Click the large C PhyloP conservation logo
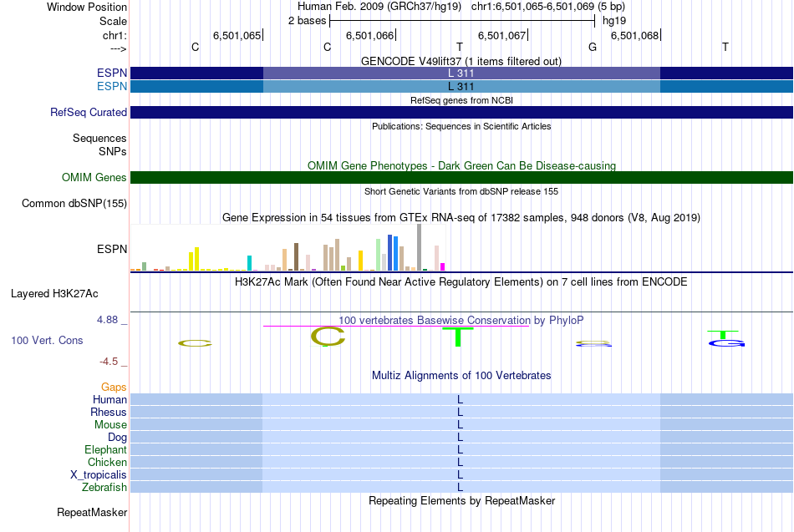 (328, 337)
